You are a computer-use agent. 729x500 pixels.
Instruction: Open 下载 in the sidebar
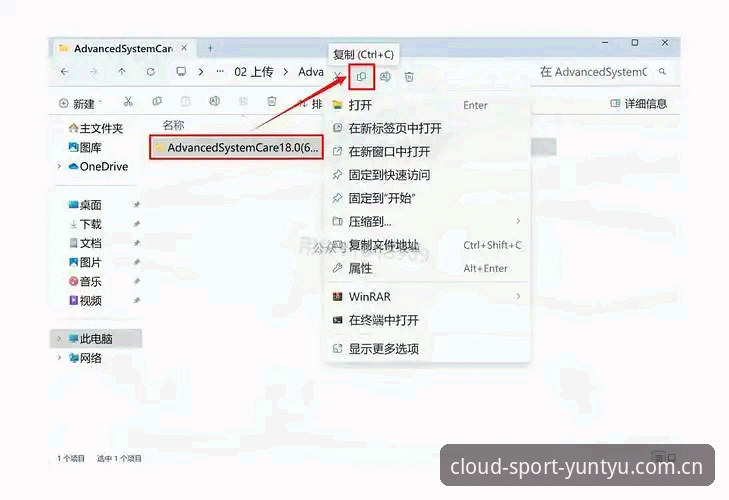(x=85, y=224)
